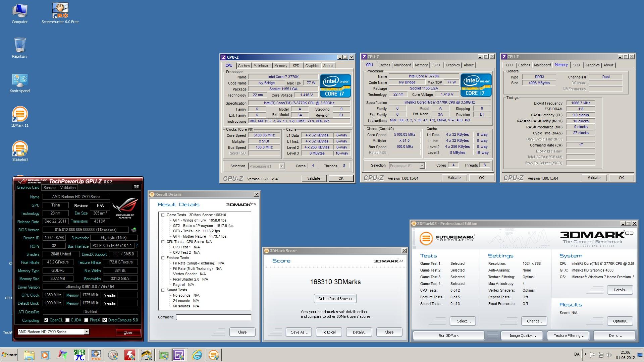Open the Kontrolpanel desktop icon
644x362 pixels.
20,83
